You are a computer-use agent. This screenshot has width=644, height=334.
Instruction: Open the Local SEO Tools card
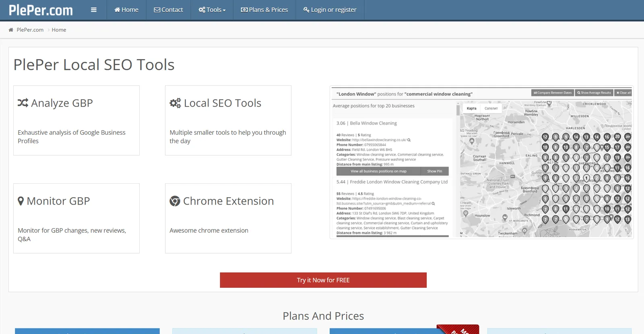[228, 120]
